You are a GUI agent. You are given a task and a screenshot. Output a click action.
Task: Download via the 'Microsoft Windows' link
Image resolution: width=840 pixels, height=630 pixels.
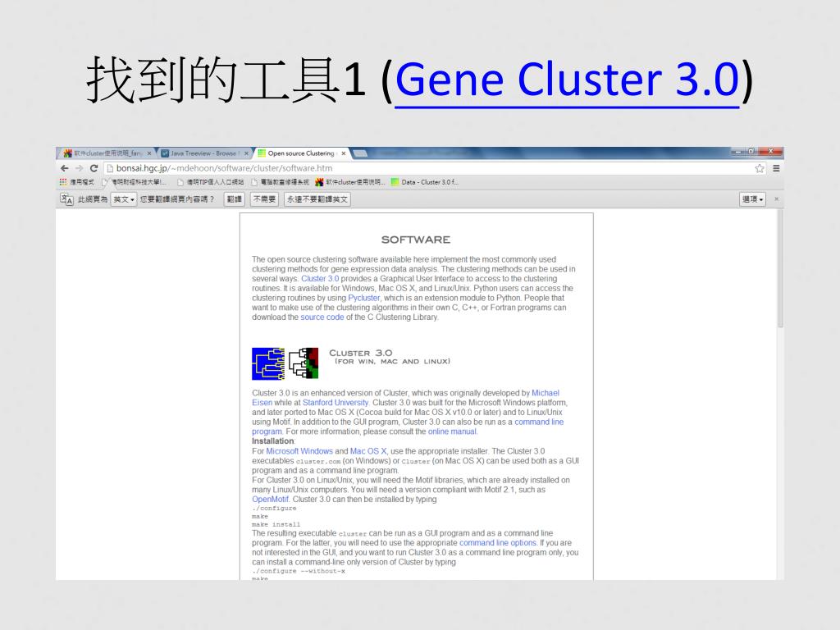click(299, 452)
